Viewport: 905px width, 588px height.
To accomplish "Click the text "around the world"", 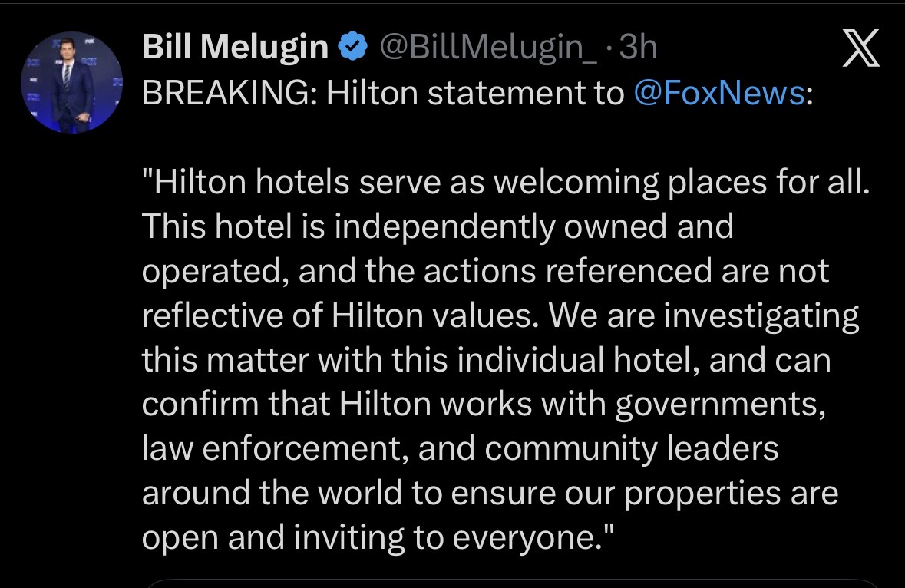I will point(272,493).
